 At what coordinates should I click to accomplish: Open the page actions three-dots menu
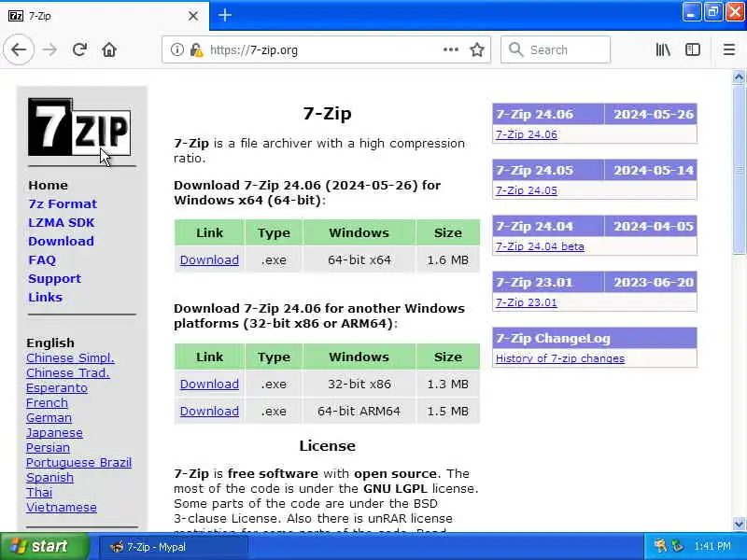451,49
